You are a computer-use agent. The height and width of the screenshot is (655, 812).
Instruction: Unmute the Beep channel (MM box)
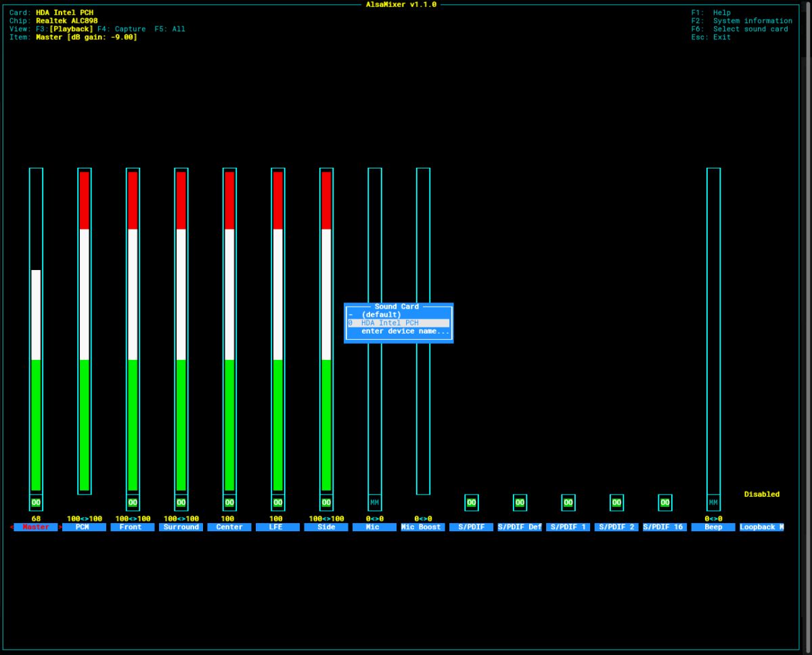(713, 503)
